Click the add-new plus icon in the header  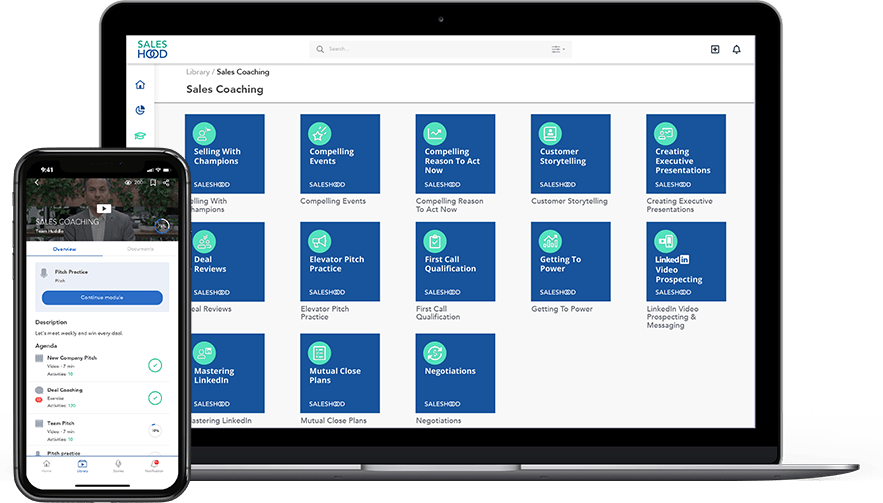(x=715, y=49)
